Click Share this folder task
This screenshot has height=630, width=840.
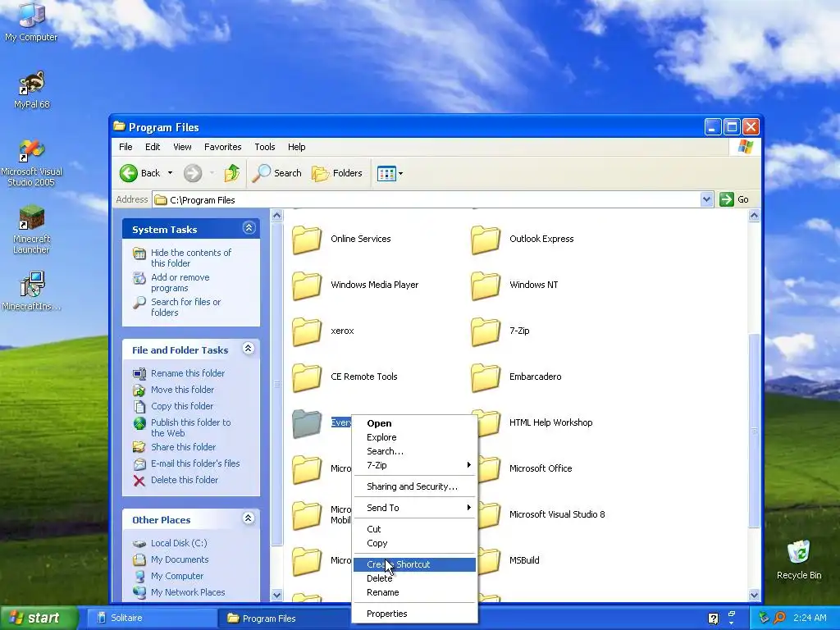click(x=183, y=447)
